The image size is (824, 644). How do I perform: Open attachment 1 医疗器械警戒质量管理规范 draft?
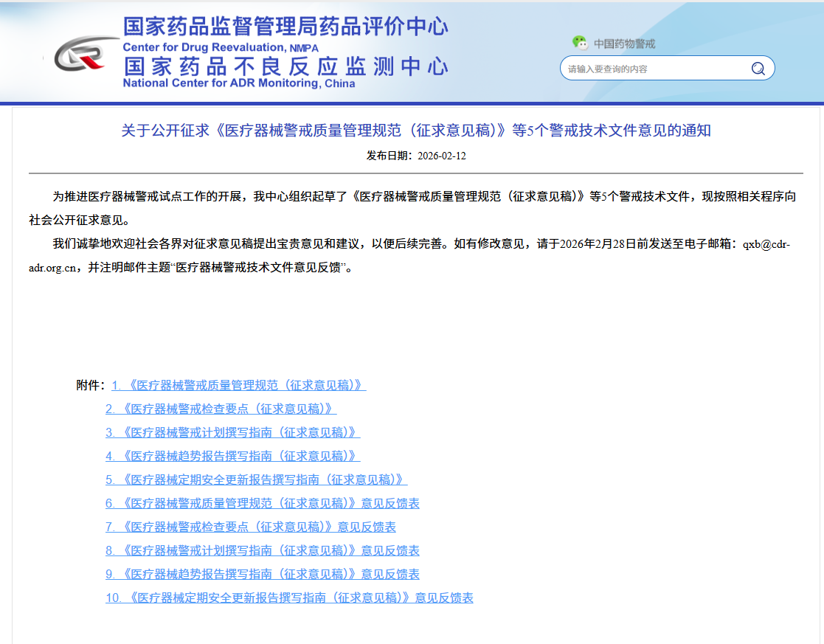pos(238,385)
